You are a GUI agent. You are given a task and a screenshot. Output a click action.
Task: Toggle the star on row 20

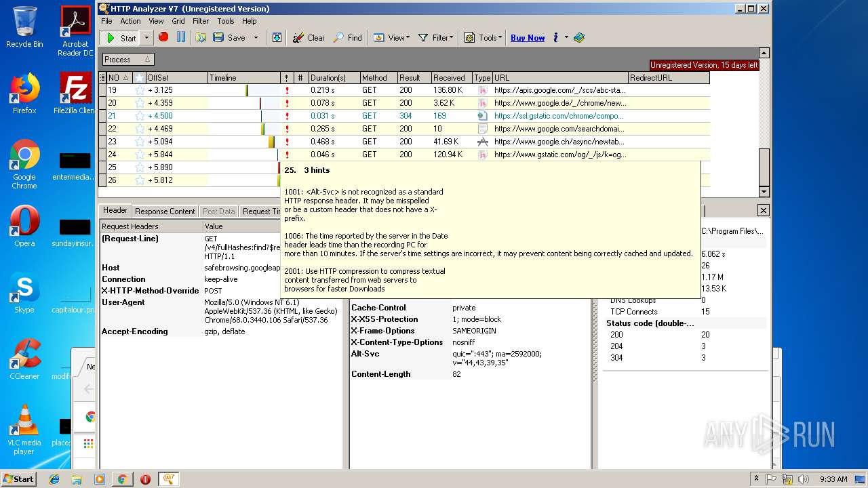[x=140, y=103]
